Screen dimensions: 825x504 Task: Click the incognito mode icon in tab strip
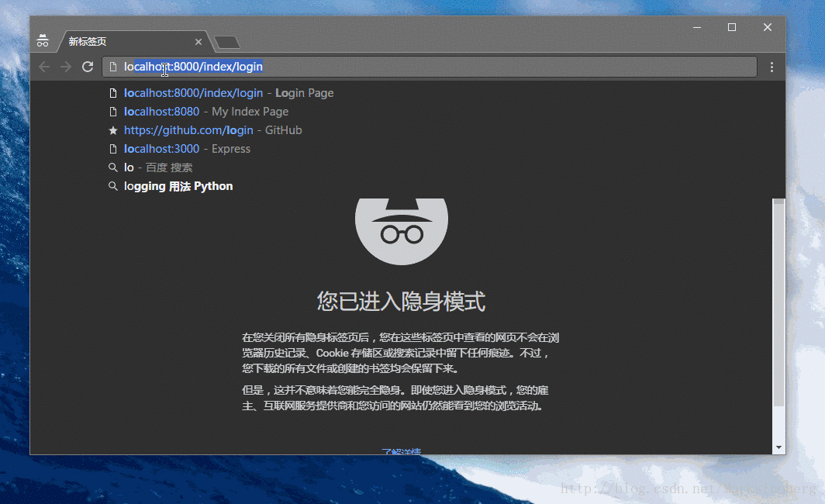click(x=43, y=40)
